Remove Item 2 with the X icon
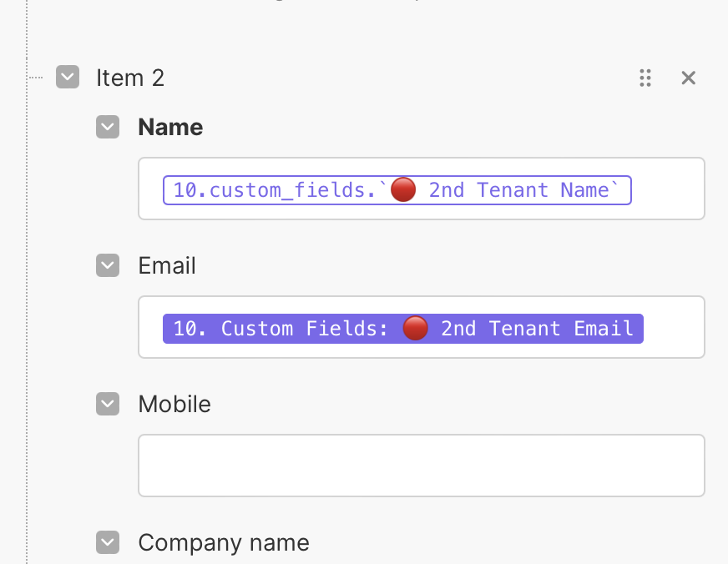 (x=688, y=78)
